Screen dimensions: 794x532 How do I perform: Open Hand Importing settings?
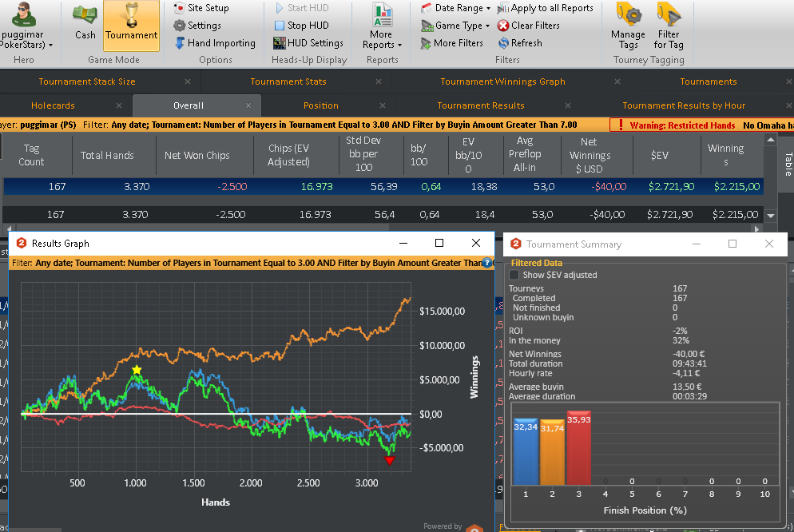(x=215, y=43)
